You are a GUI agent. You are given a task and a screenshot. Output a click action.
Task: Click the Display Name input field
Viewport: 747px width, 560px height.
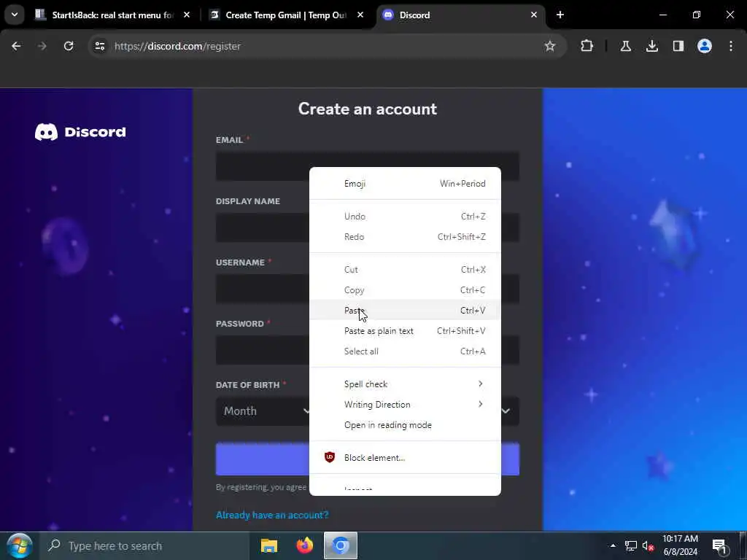(368, 227)
